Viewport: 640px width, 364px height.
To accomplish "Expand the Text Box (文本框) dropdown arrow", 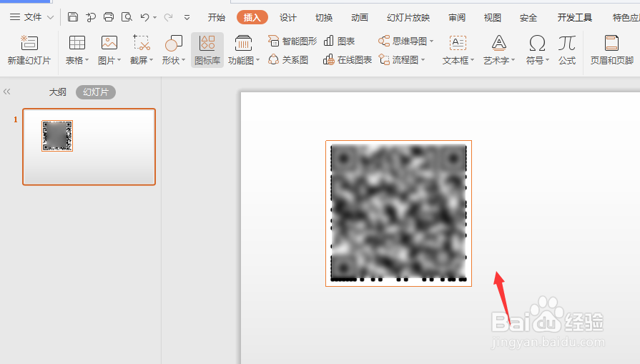I will point(472,60).
